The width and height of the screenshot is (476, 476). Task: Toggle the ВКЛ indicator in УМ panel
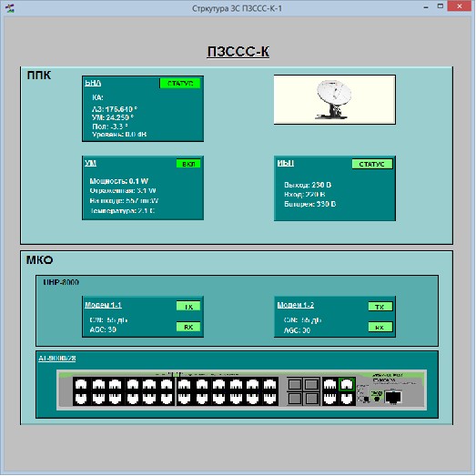coord(188,164)
